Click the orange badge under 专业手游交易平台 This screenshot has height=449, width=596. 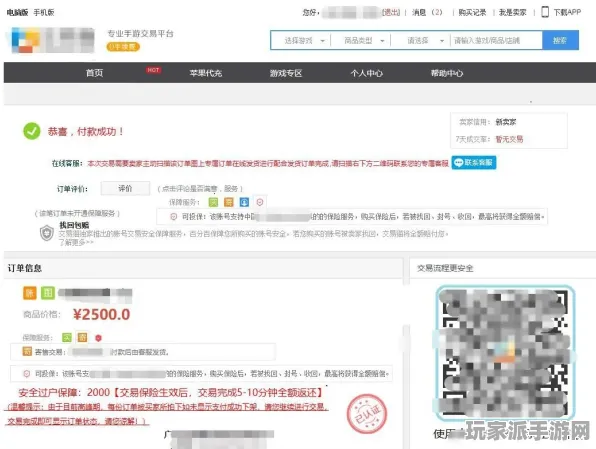click(x=123, y=47)
